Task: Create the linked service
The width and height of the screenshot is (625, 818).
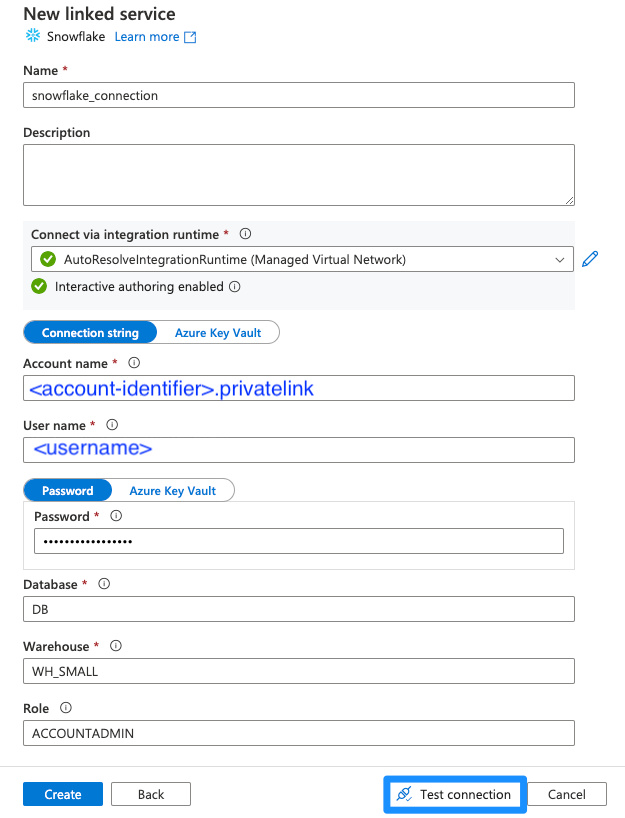Action: (62, 793)
